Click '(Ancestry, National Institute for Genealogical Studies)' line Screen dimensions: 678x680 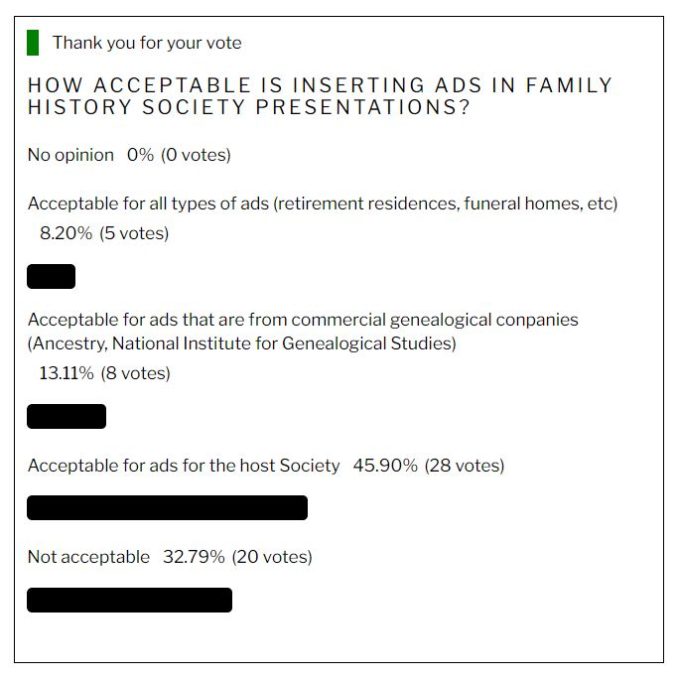[x=242, y=343]
